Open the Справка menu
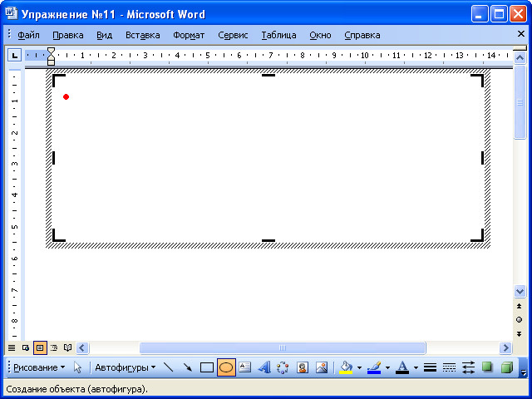The image size is (532, 399). [362, 35]
